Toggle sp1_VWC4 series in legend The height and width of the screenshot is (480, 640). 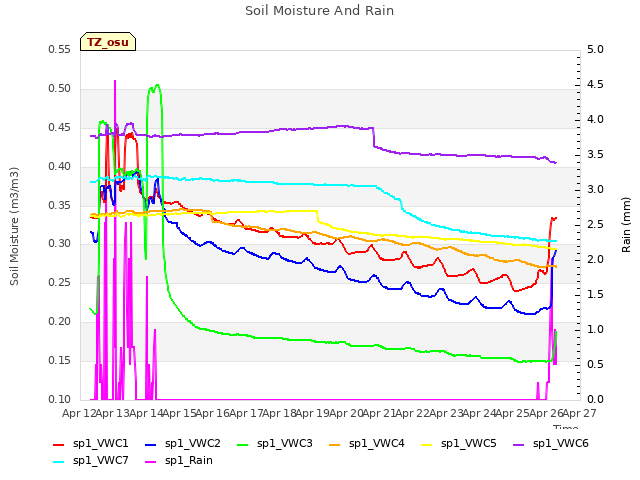pos(367,444)
